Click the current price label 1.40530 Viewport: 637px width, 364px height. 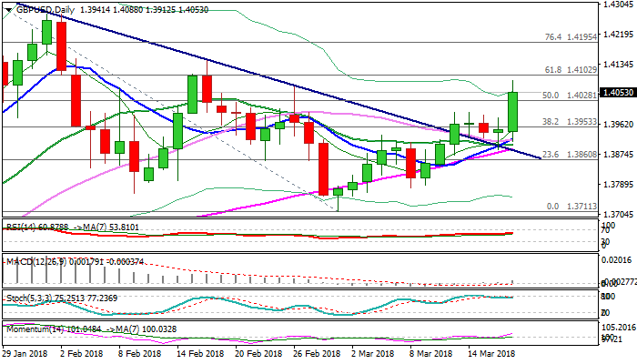tap(618, 93)
